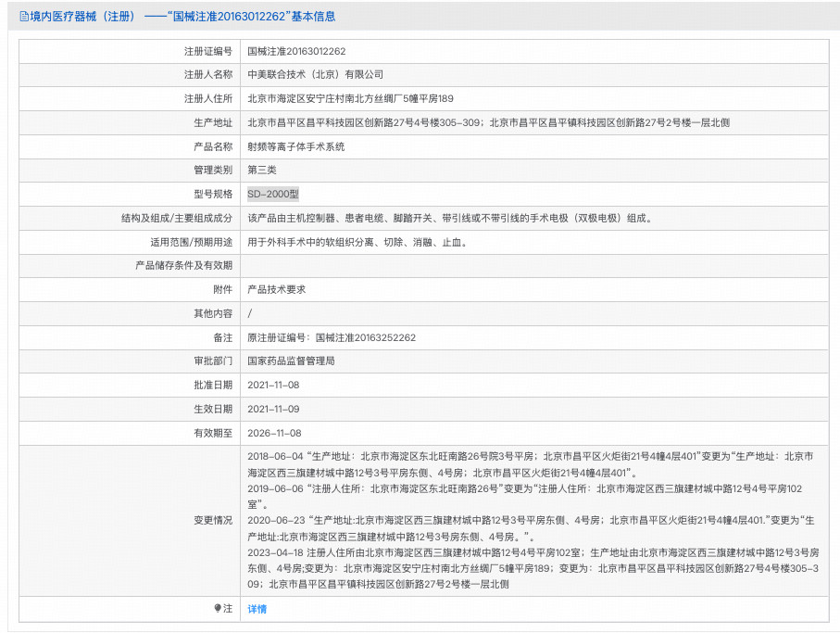The image size is (840, 633).
Task: Click the 生效日期 date 2021-11-09
Action: 271,408
